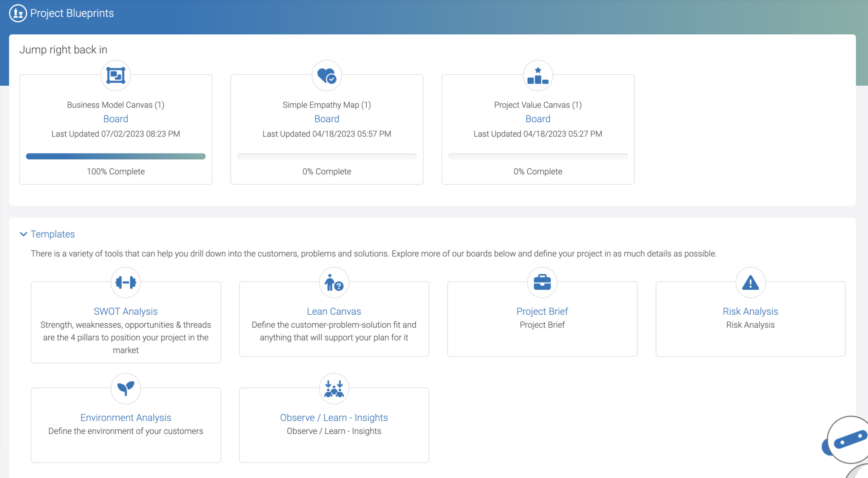
Task: Click the Environment Analysis seedling icon
Action: tap(126, 388)
